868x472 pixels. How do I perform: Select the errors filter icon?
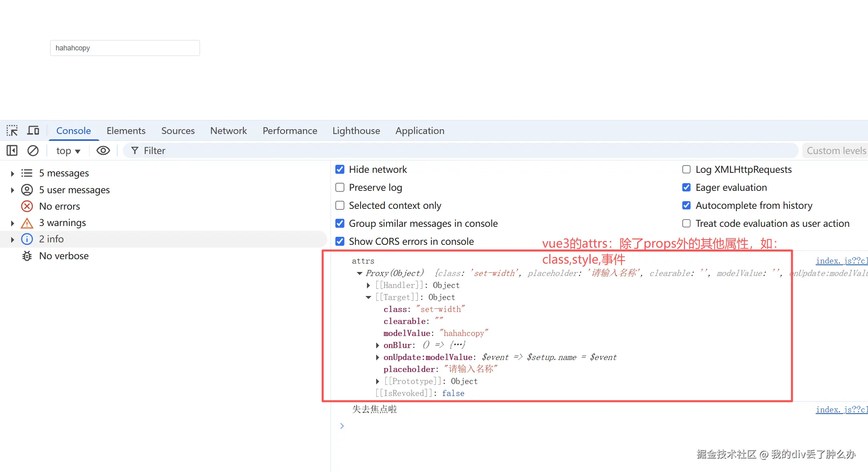27,206
